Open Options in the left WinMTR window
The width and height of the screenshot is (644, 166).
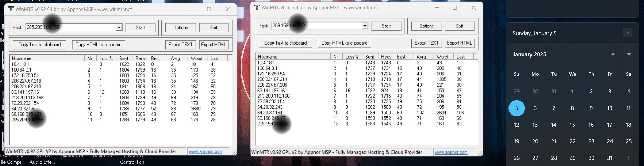tap(181, 28)
